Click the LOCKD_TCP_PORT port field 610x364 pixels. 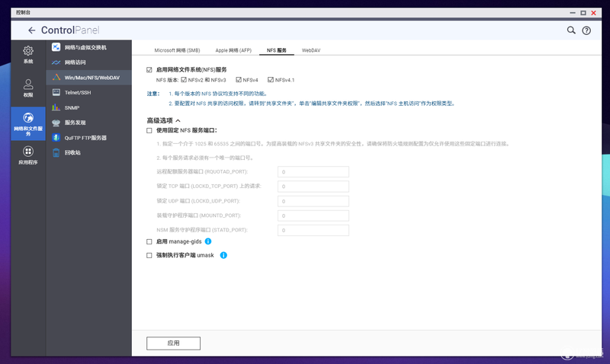313,187
